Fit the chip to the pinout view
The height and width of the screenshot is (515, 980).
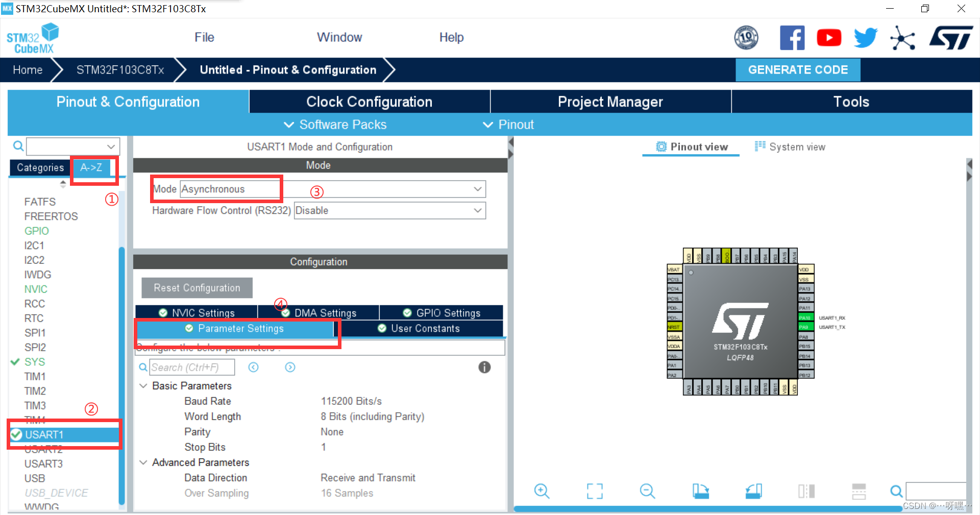click(x=595, y=491)
